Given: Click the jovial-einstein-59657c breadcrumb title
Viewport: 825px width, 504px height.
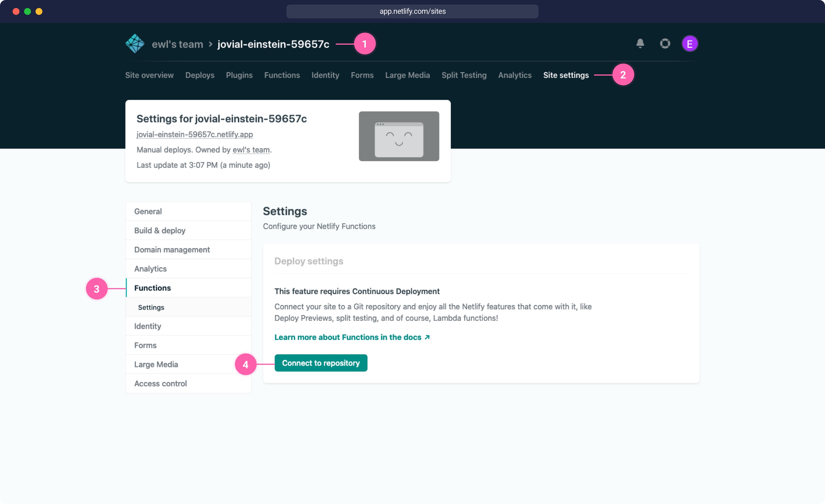Looking at the screenshot, I should (x=273, y=44).
